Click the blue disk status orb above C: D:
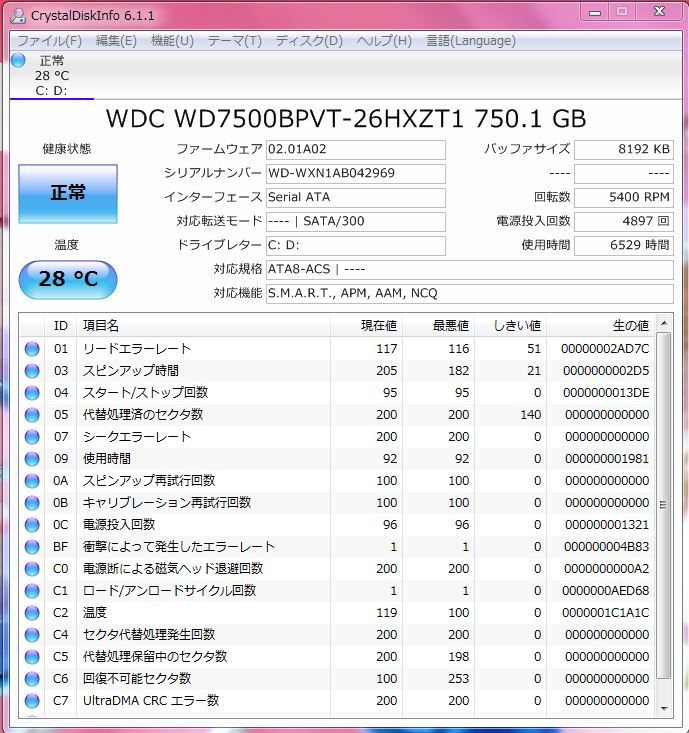The height and width of the screenshot is (733, 689). point(18,60)
